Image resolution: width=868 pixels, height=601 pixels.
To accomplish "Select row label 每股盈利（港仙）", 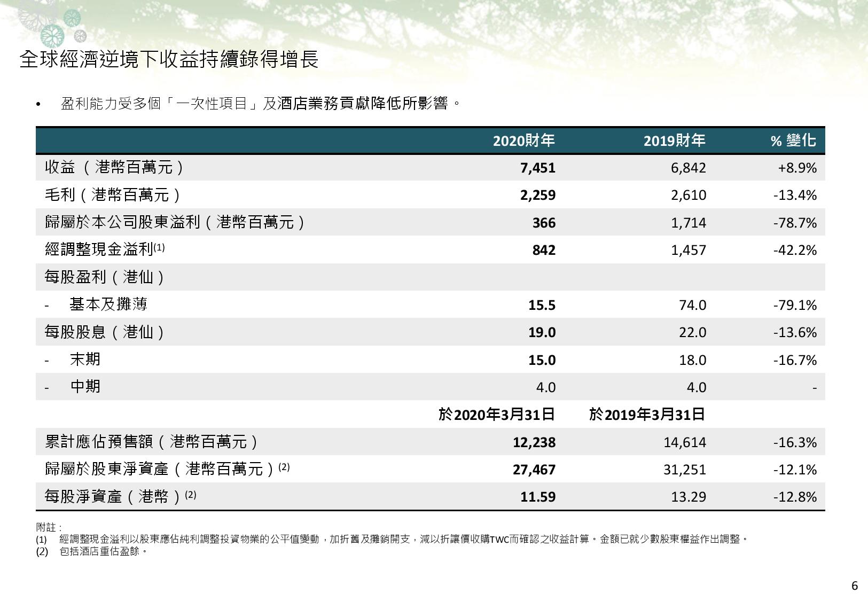I will click(105, 277).
